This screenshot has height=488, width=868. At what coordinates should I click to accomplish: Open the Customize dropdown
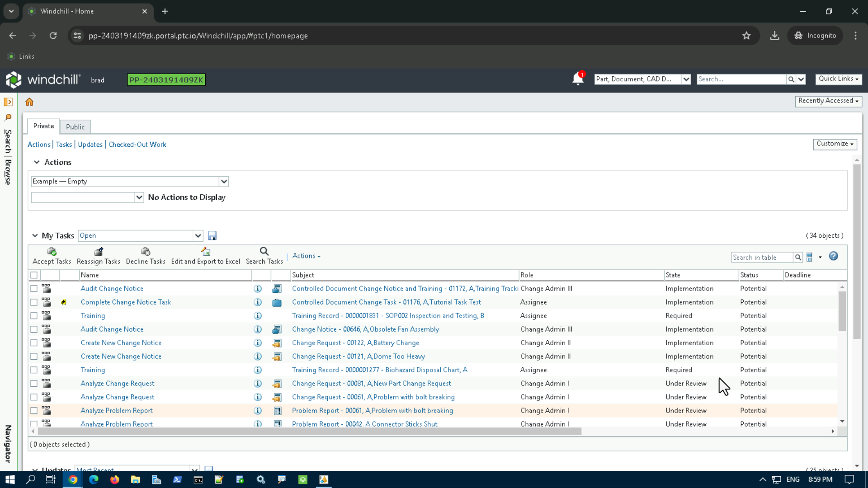(835, 144)
